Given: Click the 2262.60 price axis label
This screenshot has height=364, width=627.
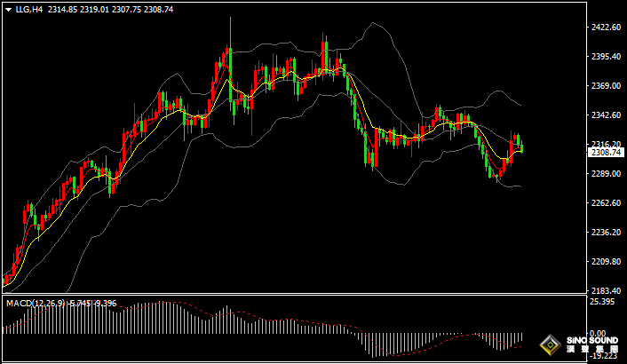Looking at the screenshot, I should click(605, 203).
